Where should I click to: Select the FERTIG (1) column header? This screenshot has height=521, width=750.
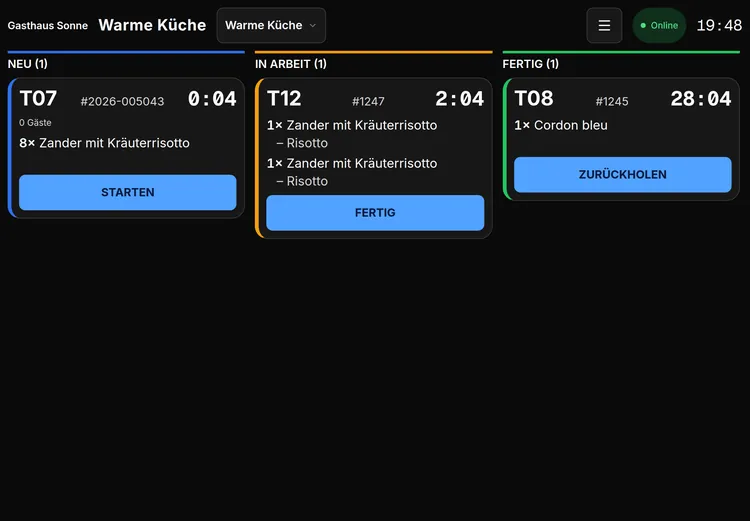(530, 64)
